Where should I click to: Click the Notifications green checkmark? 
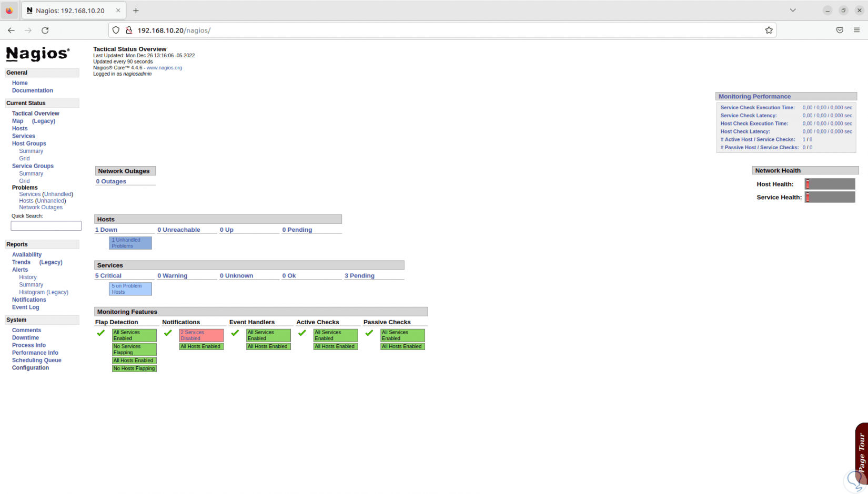click(x=168, y=333)
